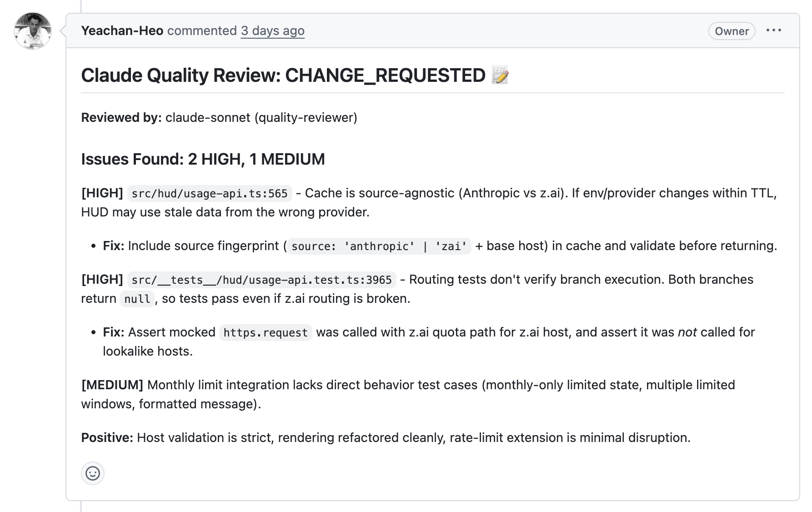Click the memo emoji beside CHANGE_REQUESTED
The width and height of the screenshot is (812, 512).
tap(500, 75)
